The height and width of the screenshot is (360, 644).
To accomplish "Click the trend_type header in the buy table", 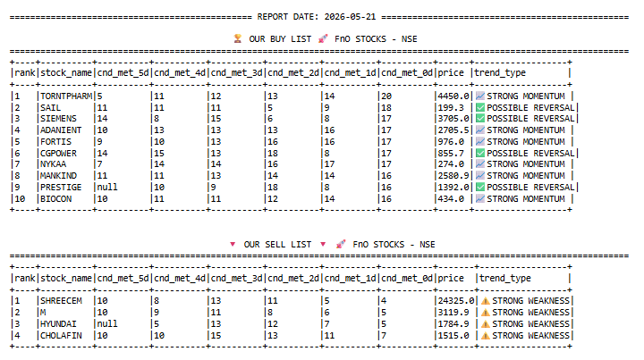I will pos(500,73).
